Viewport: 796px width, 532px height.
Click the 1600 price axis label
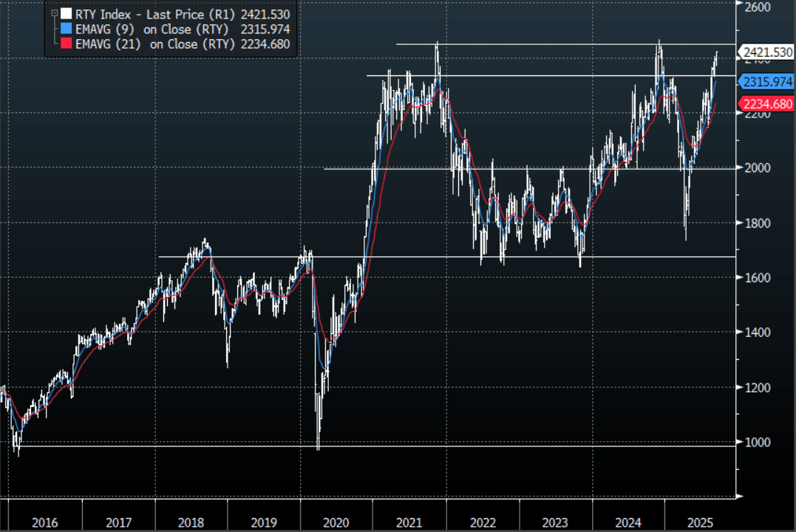pos(758,278)
